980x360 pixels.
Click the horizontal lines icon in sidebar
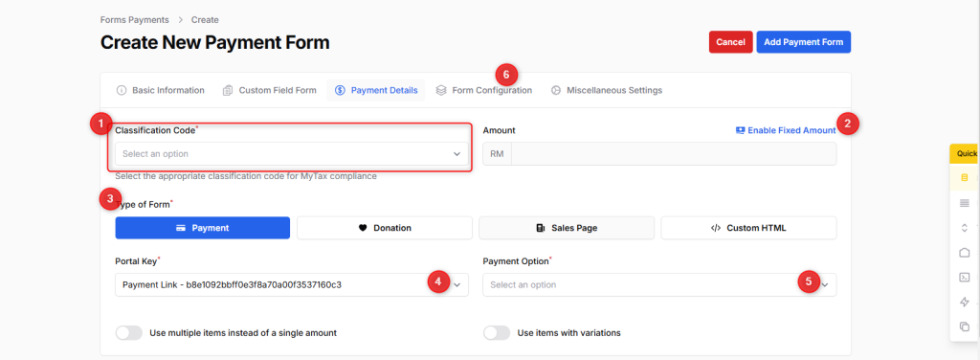click(x=965, y=203)
